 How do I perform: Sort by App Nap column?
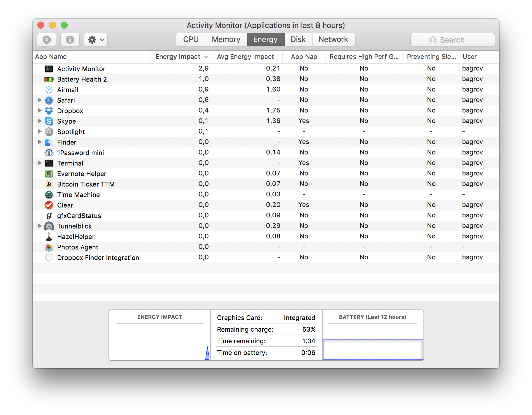point(304,57)
